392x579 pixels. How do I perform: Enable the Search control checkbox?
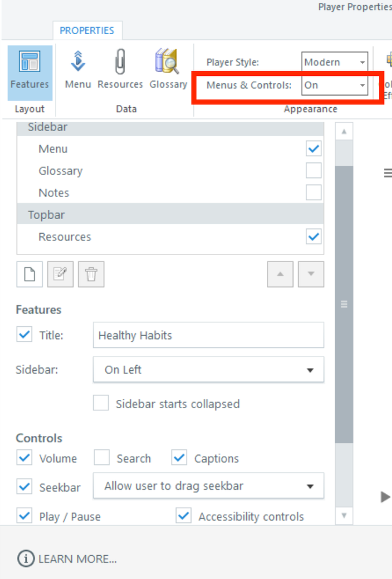(x=102, y=458)
